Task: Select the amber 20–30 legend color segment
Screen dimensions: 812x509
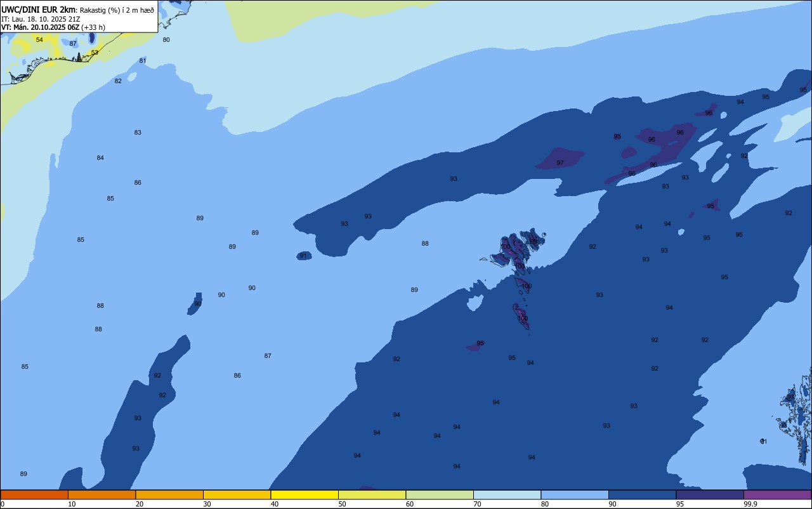Action: [x=169, y=494]
